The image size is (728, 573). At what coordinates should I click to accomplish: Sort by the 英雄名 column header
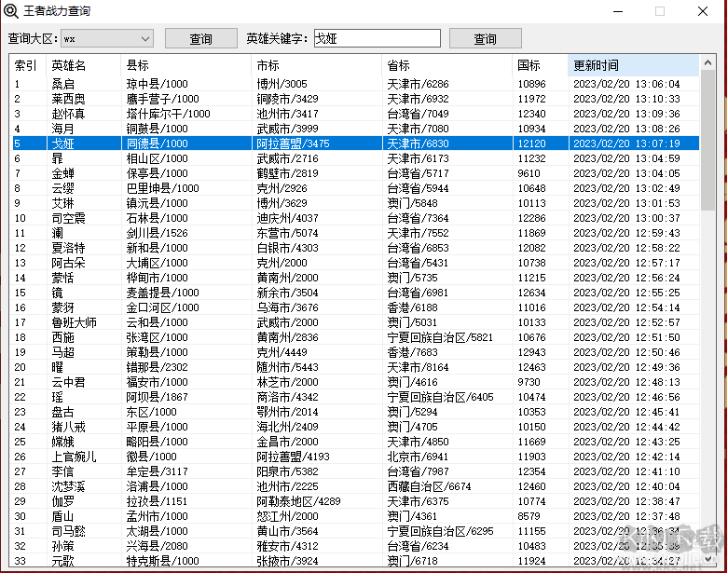[x=84, y=65]
